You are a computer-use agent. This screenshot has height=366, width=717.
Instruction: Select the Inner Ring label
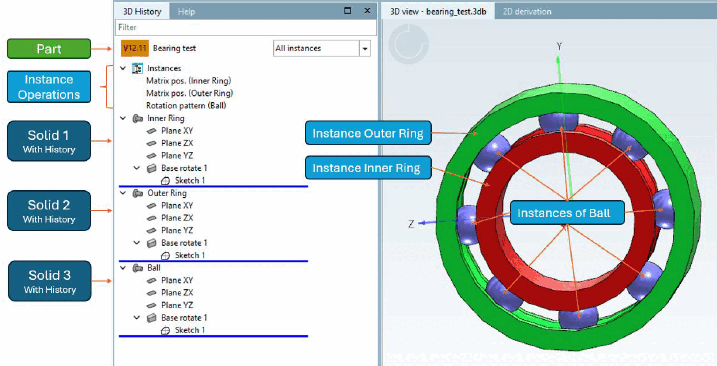point(166,118)
